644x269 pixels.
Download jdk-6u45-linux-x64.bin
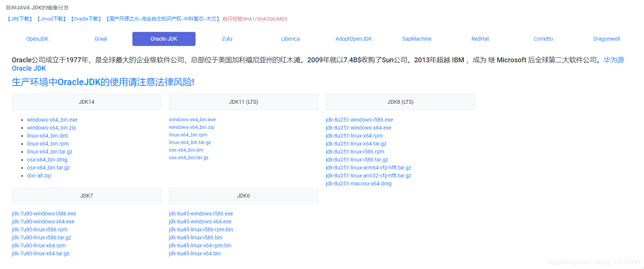tap(195, 253)
